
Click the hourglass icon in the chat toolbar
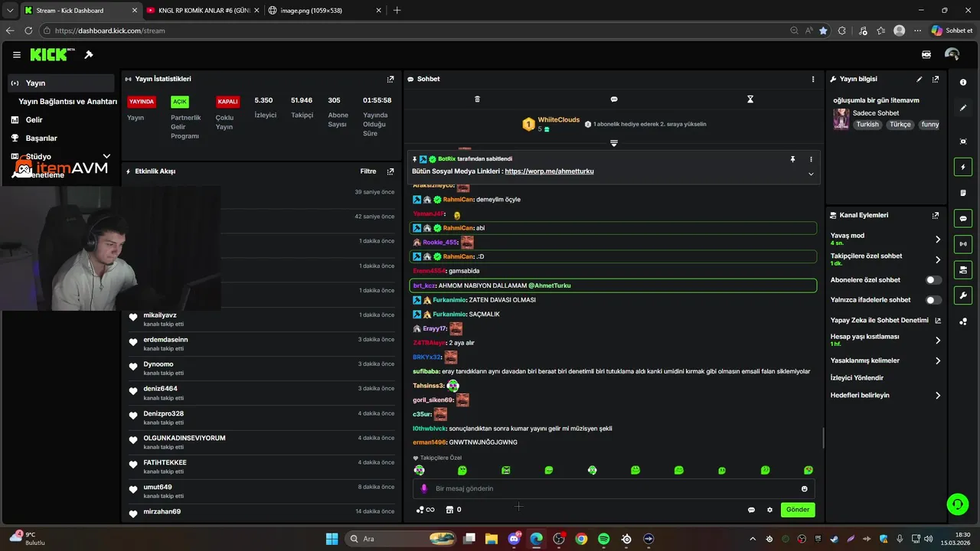tap(750, 99)
